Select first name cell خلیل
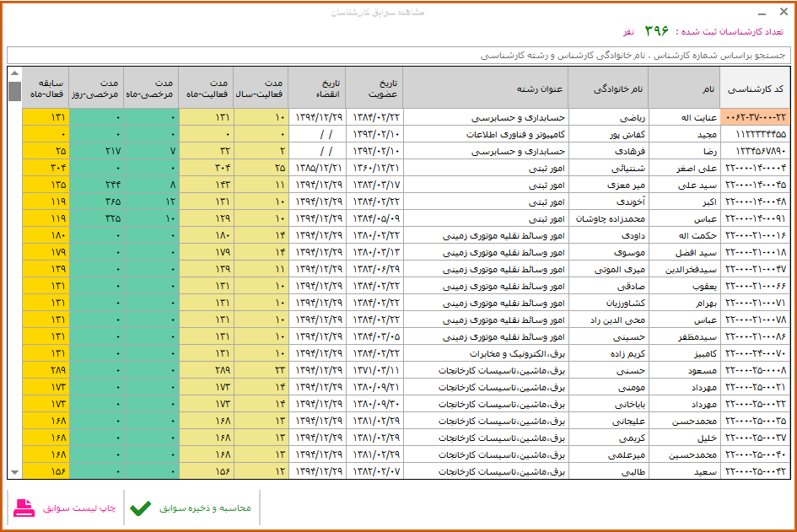797x532 pixels. tap(685, 438)
